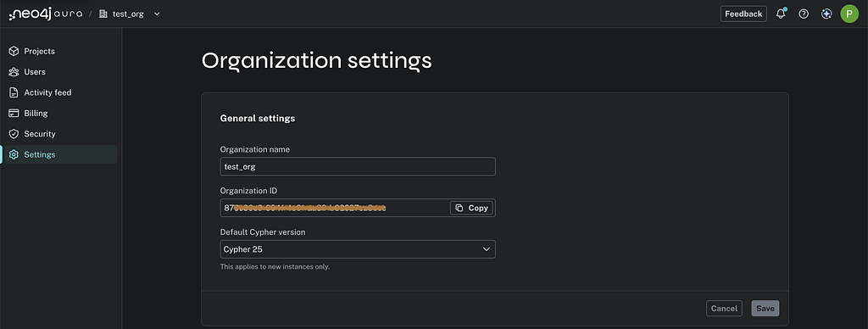Open the notifications bell
The image size is (868, 329).
click(x=781, y=14)
